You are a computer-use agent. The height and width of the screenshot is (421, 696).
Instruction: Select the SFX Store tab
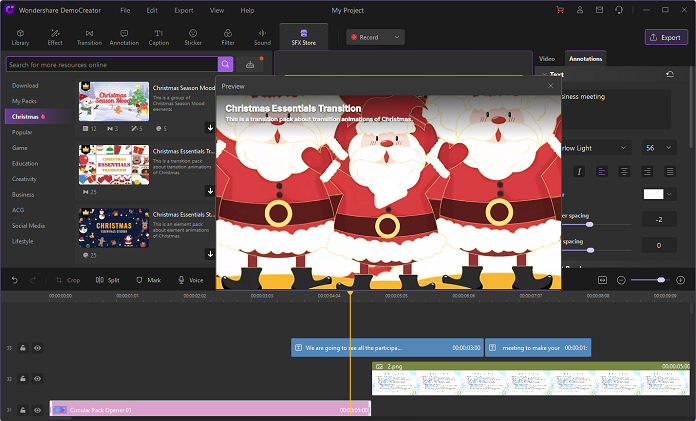[304, 37]
